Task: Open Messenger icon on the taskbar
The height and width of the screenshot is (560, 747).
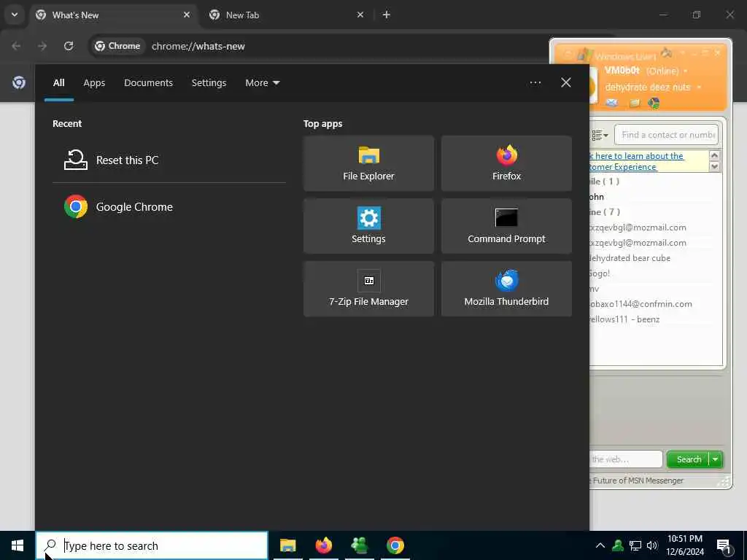Action: (359, 545)
